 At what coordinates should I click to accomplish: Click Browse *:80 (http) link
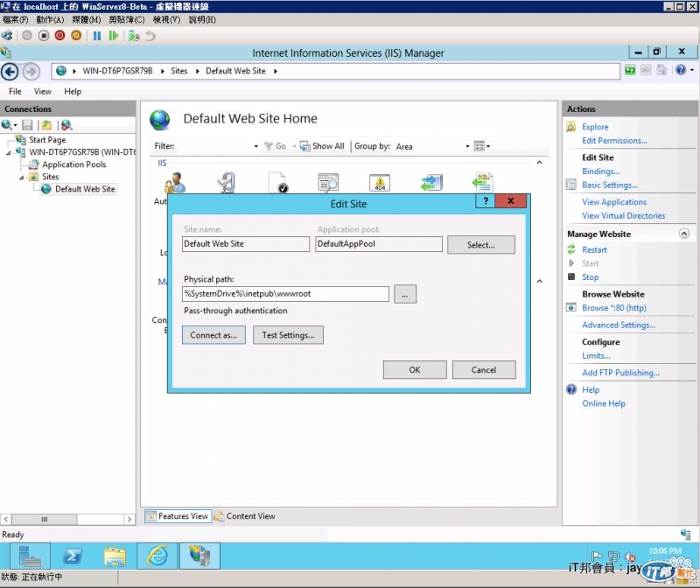[x=614, y=308]
